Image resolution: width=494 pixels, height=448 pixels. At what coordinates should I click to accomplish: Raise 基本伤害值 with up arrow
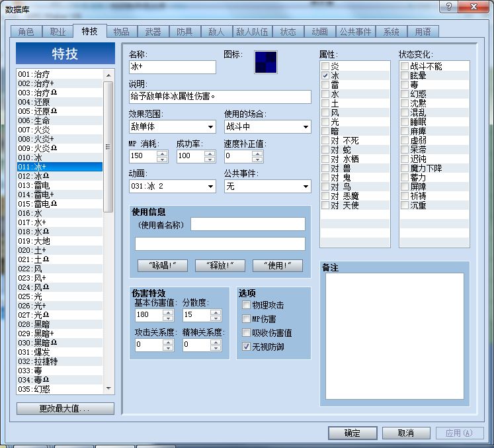(x=168, y=312)
